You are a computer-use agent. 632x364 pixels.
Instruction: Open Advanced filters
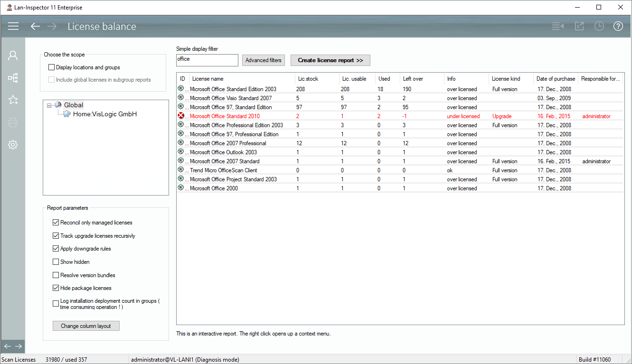264,60
